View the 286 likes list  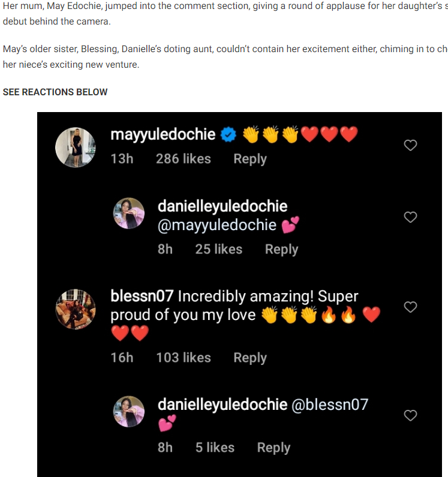click(x=183, y=159)
